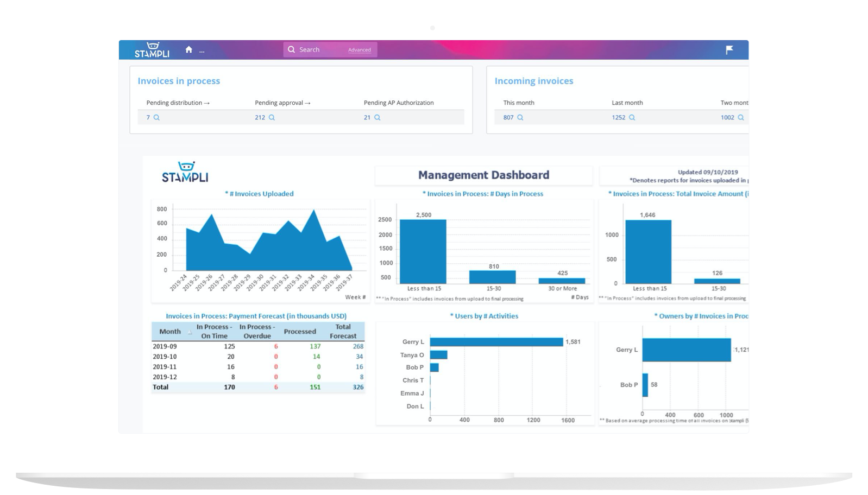Click the In Process - Overdue column header
The width and height of the screenshot is (868, 495).
click(x=257, y=332)
